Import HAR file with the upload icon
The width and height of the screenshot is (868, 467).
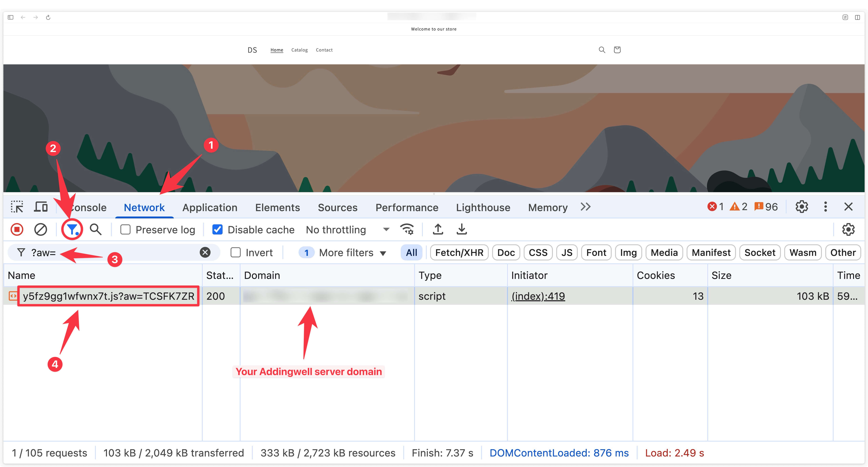click(438, 230)
